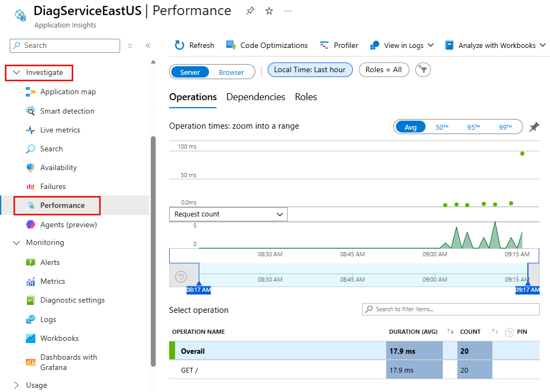Pin the operation times chart with pin icon
The width and height of the screenshot is (550, 392).
tap(534, 127)
